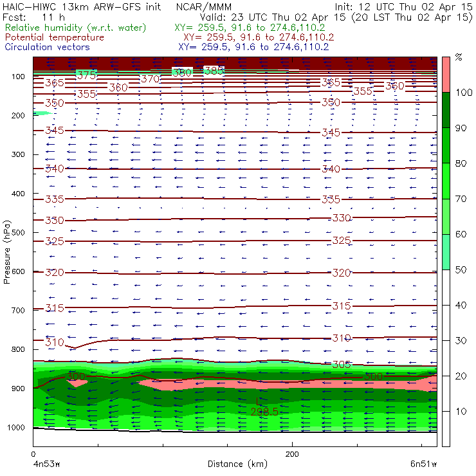This screenshot has height=476, width=476.
Task: Click the '200' pressure axis tick label
Action: [x=18, y=115]
